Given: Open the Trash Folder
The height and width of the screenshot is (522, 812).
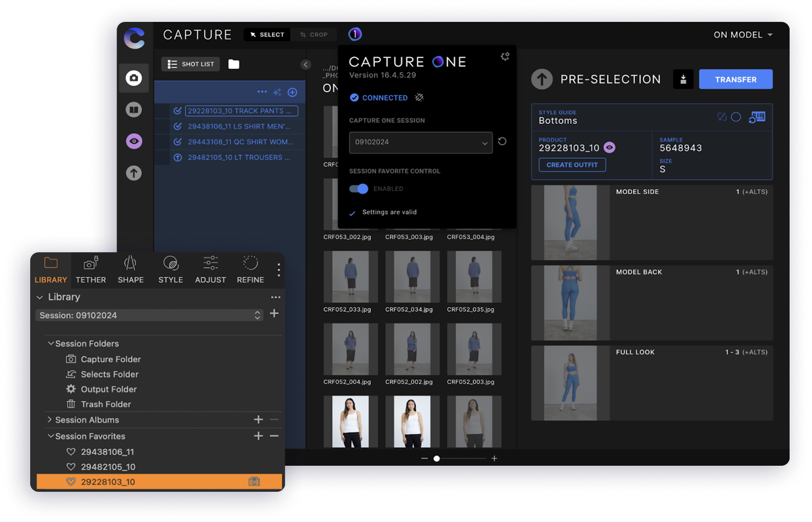Looking at the screenshot, I should 98,404.
